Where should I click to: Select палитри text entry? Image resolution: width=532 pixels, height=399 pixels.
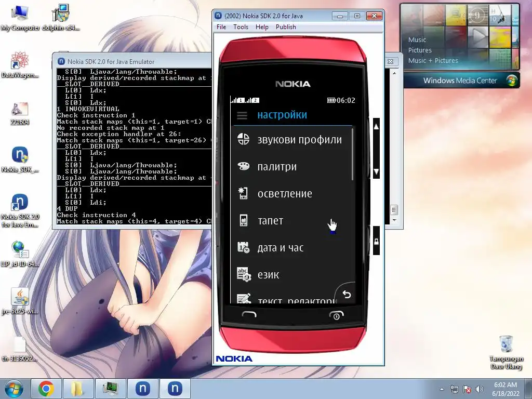277,167
